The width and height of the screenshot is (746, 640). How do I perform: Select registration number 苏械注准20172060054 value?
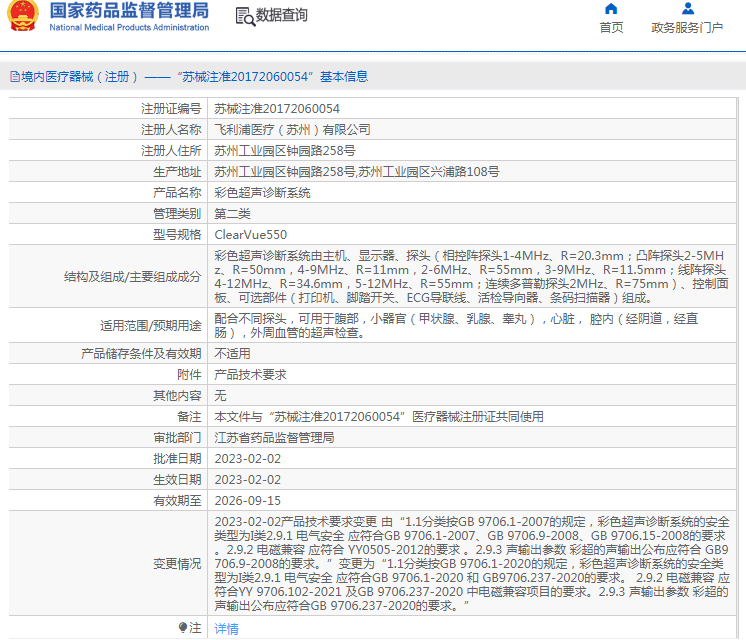tap(277, 109)
